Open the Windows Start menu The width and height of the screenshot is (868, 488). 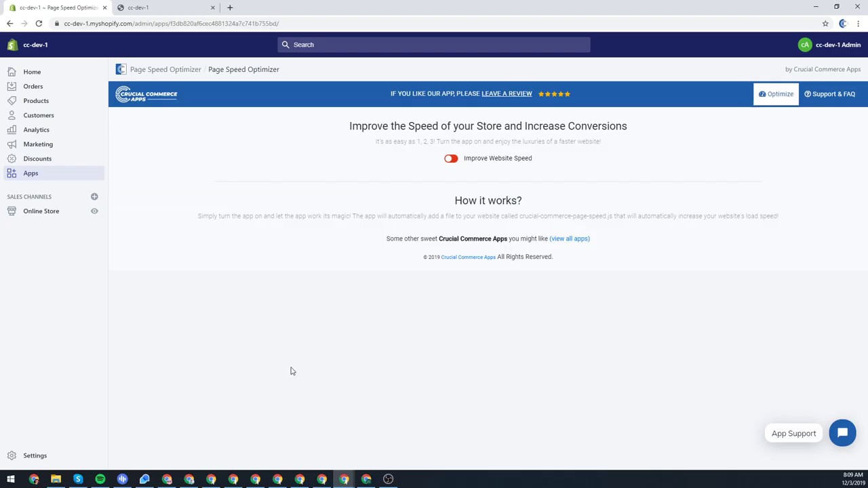click(x=11, y=479)
